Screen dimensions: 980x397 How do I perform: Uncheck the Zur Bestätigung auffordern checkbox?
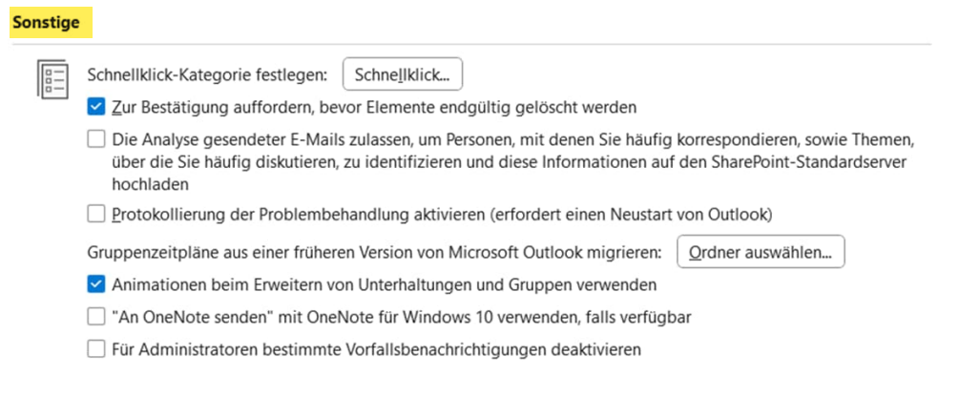click(95, 106)
